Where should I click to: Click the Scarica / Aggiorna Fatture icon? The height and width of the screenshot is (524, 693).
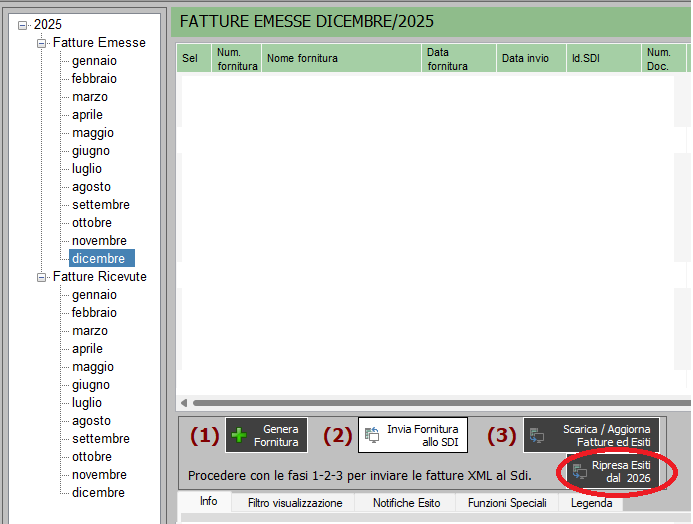click(537, 436)
